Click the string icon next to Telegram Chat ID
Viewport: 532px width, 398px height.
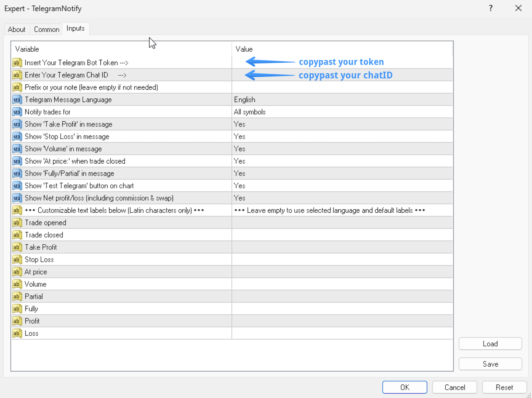pyautogui.click(x=17, y=75)
